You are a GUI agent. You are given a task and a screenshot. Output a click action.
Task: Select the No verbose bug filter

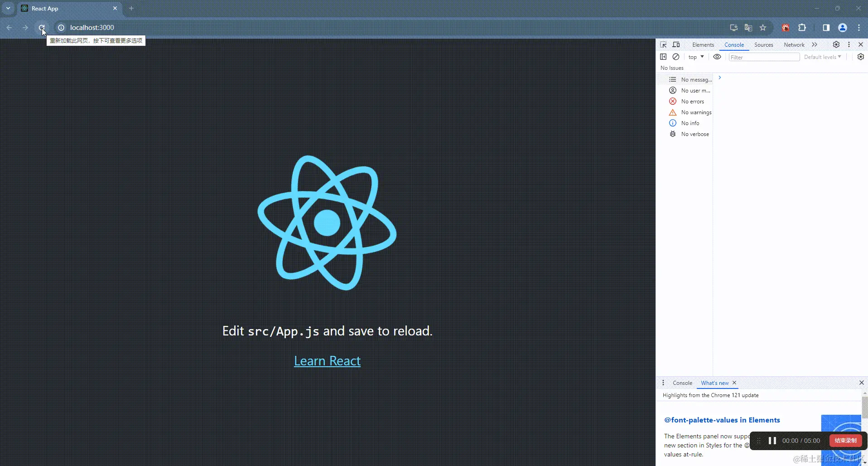[696, 134]
